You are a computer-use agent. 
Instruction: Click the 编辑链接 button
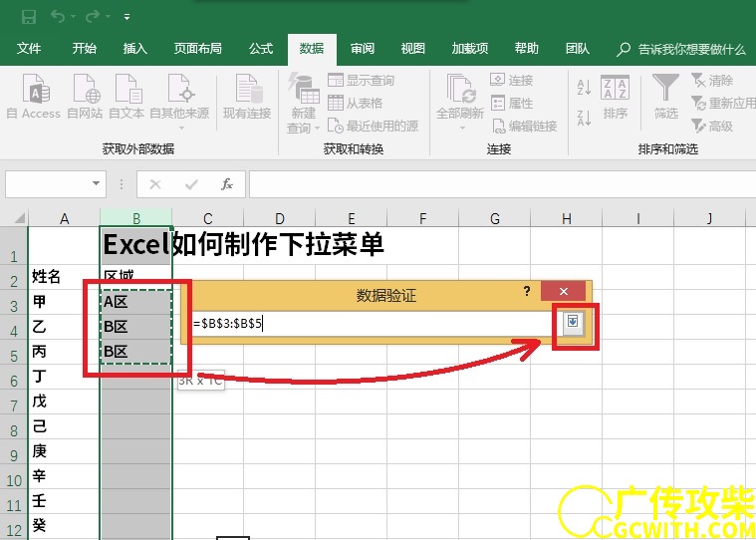524,126
